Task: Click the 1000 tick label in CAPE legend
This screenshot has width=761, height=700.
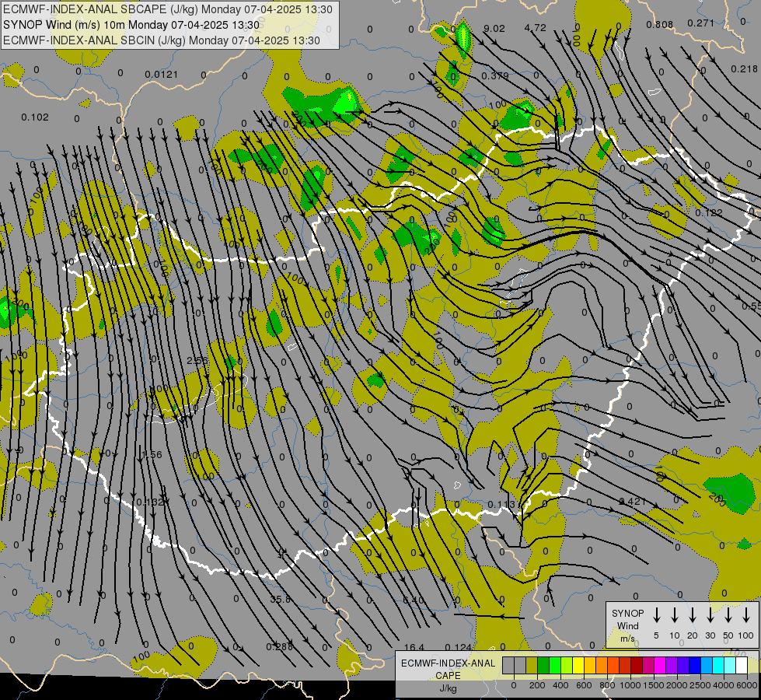Action: (x=630, y=685)
